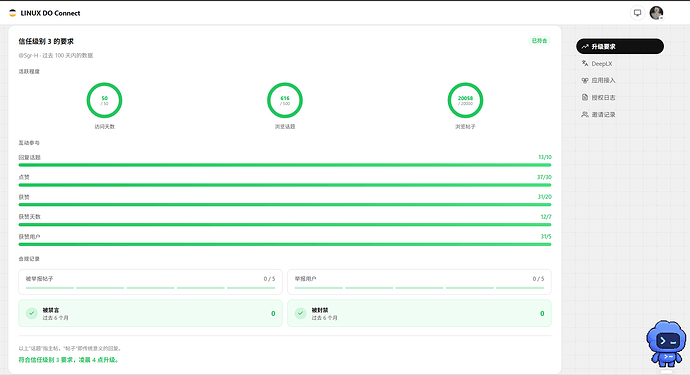Click the 合规记录 section label
This screenshot has width=690, height=375.
point(29,259)
